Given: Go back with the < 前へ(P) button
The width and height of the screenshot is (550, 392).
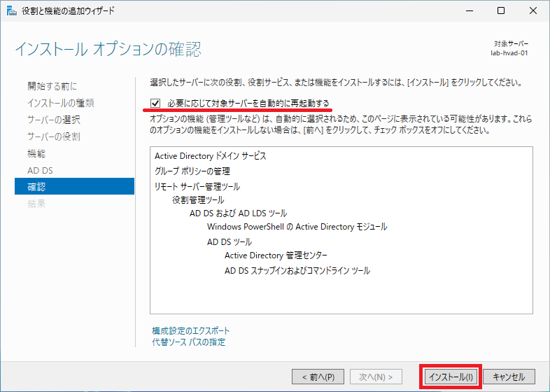Looking at the screenshot, I should tap(318, 377).
